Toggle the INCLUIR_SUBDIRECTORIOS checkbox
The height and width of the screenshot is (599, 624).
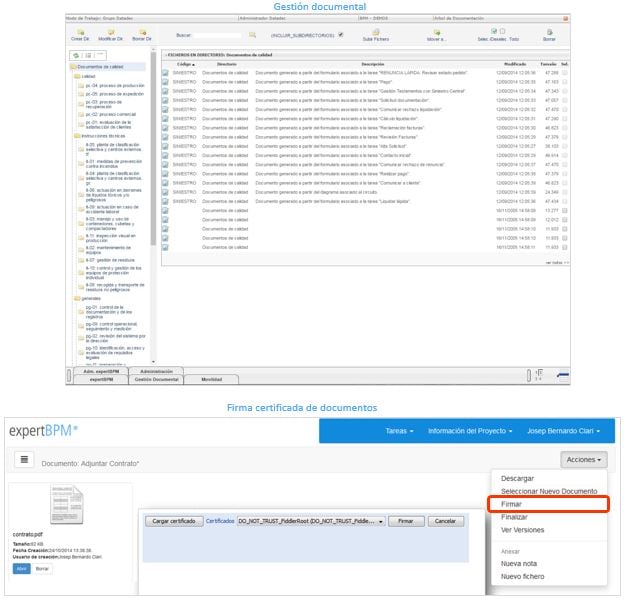pyautogui.click(x=341, y=35)
